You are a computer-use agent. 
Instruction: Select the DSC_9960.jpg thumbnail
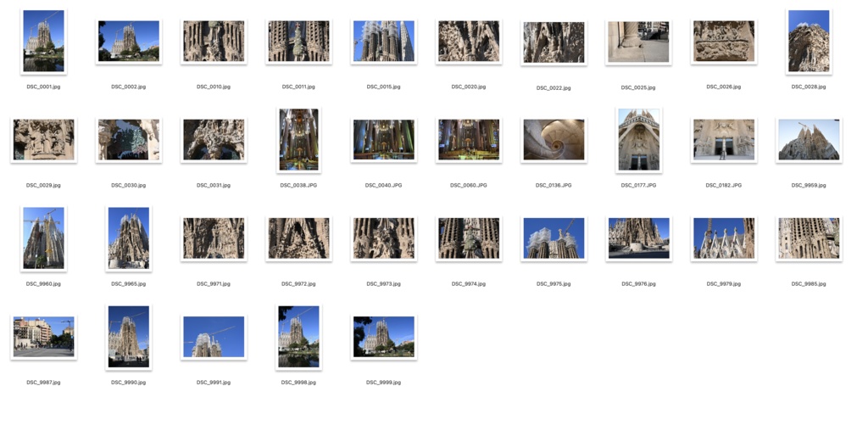click(44, 239)
